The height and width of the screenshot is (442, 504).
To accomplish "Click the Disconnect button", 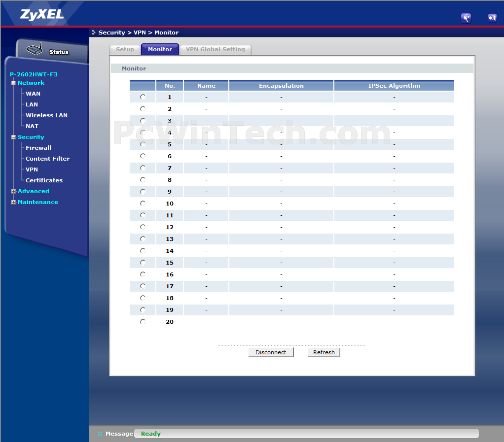I will [x=271, y=352].
